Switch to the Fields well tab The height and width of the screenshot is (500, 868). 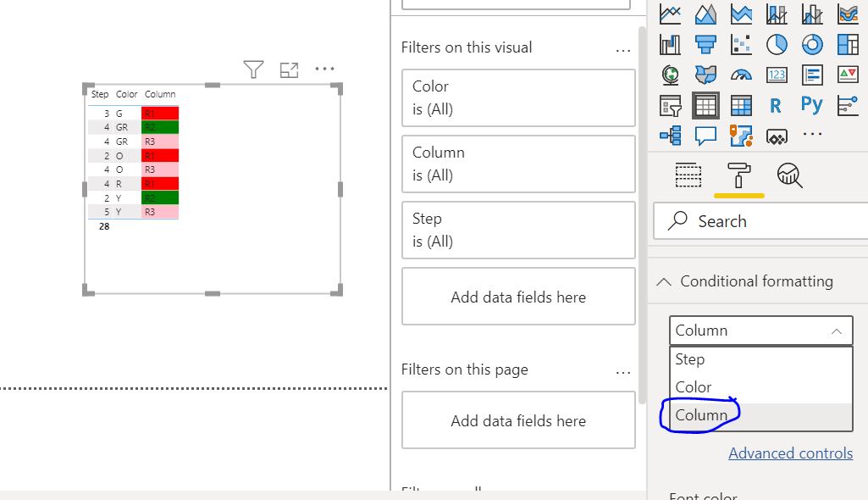[688, 175]
